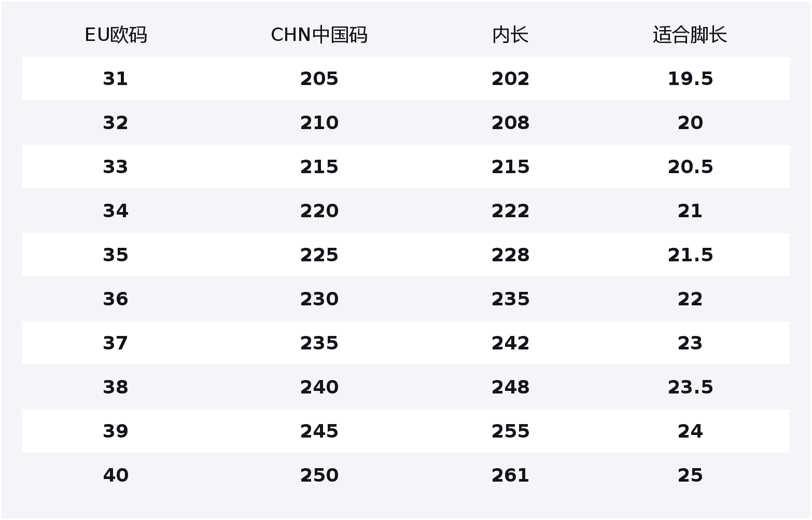Image resolution: width=812 pixels, height=520 pixels.
Task: Select EU size 31 cell
Action: pos(116,79)
